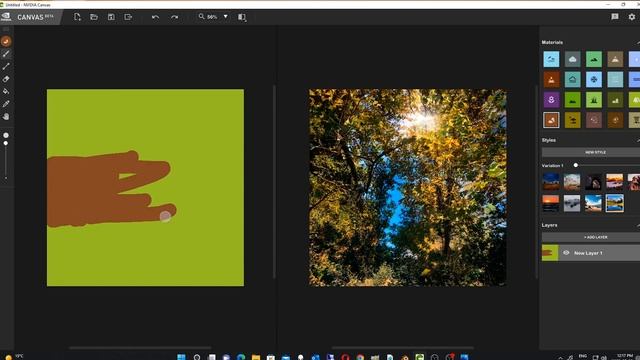Apply the red sunset over water style

[551, 203]
